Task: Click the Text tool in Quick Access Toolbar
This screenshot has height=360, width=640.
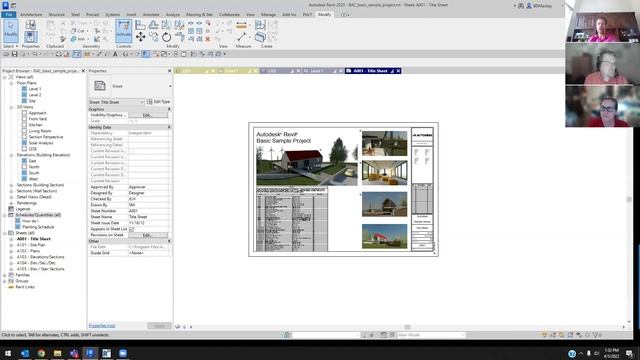Action: point(116,54)
